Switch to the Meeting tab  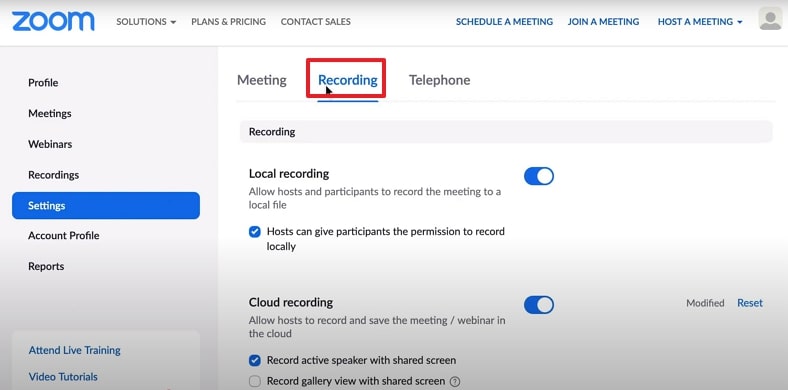262,80
